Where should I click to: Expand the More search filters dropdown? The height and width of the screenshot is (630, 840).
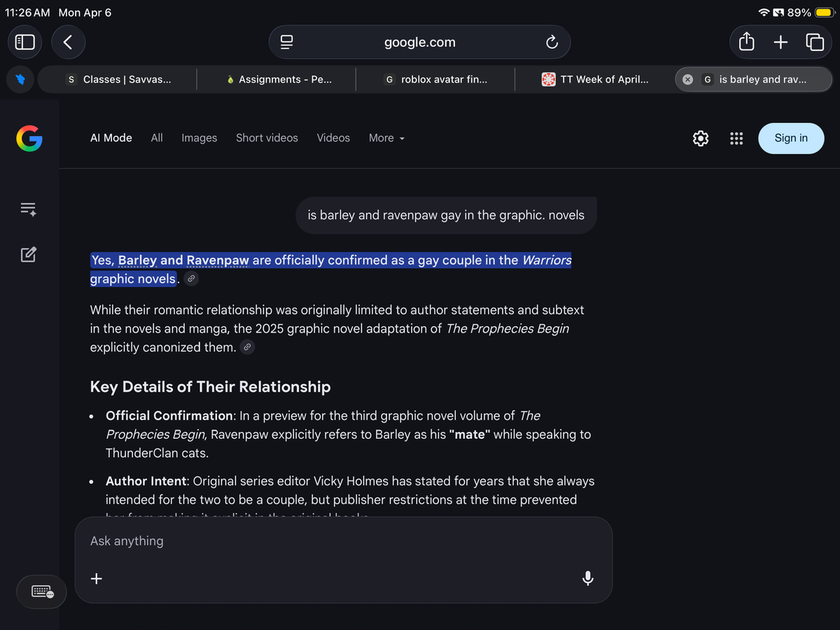pyautogui.click(x=386, y=139)
